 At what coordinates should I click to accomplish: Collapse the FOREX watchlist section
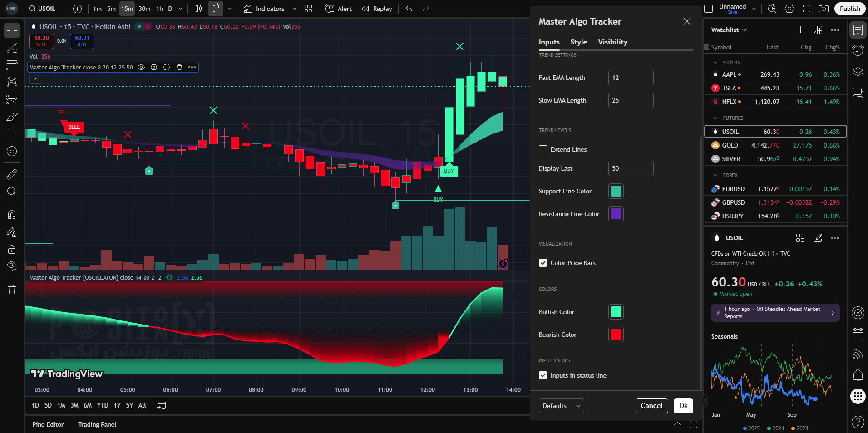(x=716, y=175)
